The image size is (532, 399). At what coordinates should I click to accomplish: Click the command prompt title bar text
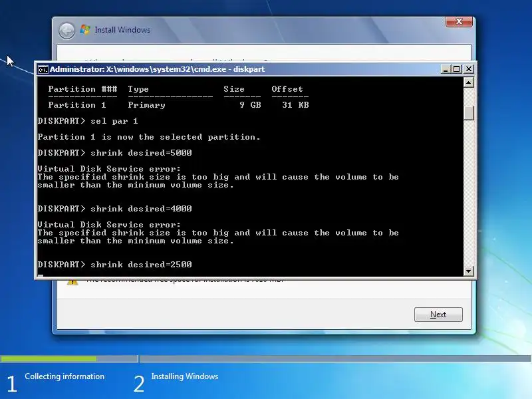point(157,69)
